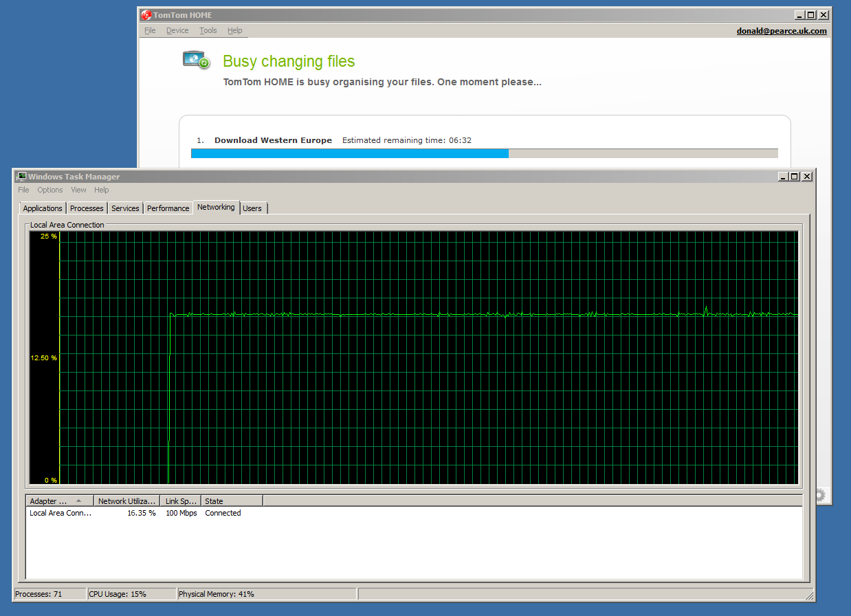Switch to the Performance tab
Image resolution: width=851 pixels, height=616 pixels.
tap(168, 208)
